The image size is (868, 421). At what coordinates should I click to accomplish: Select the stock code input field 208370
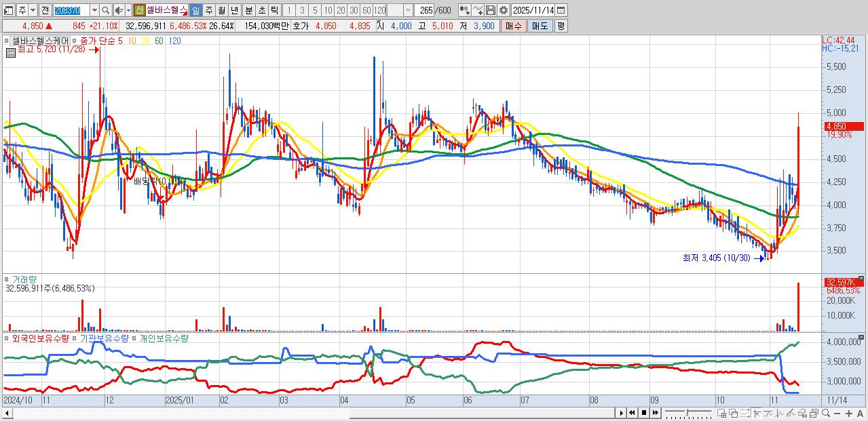click(x=71, y=10)
